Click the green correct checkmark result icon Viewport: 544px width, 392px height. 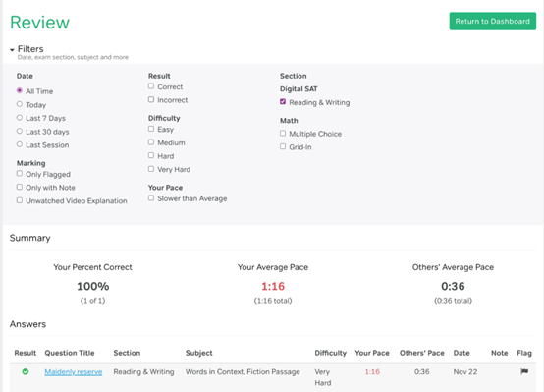(x=26, y=372)
